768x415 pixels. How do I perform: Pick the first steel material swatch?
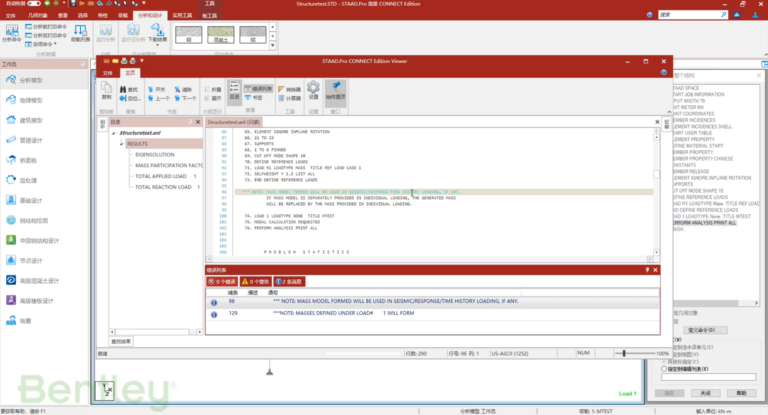click(189, 34)
